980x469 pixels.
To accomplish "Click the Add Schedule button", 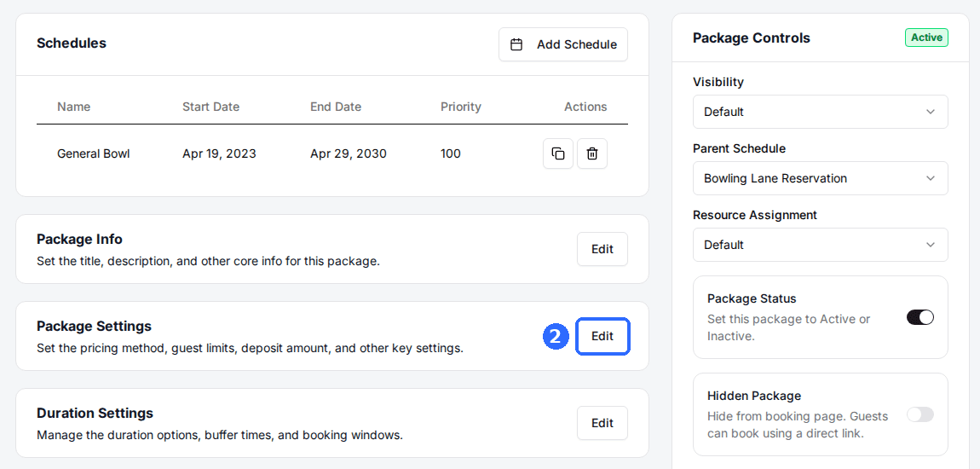I will (563, 44).
